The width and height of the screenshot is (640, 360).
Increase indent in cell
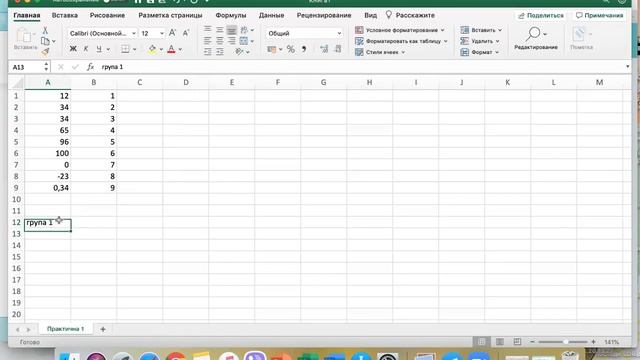[220, 51]
